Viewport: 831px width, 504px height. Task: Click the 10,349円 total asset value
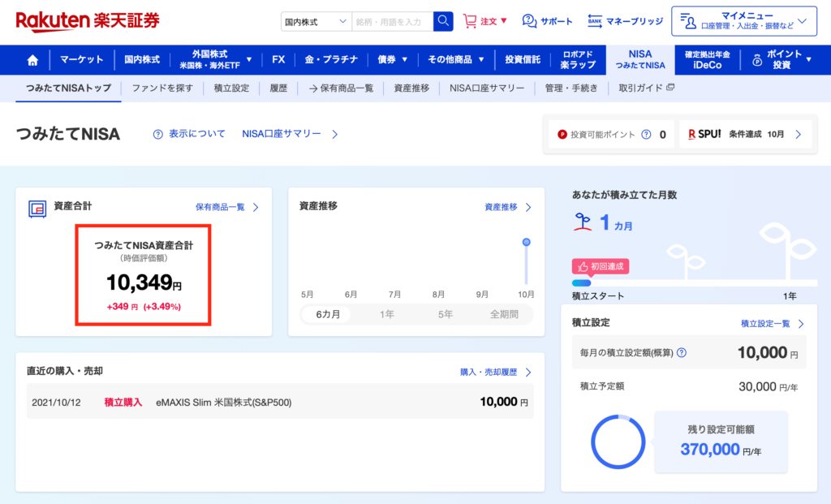tap(144, 283)
